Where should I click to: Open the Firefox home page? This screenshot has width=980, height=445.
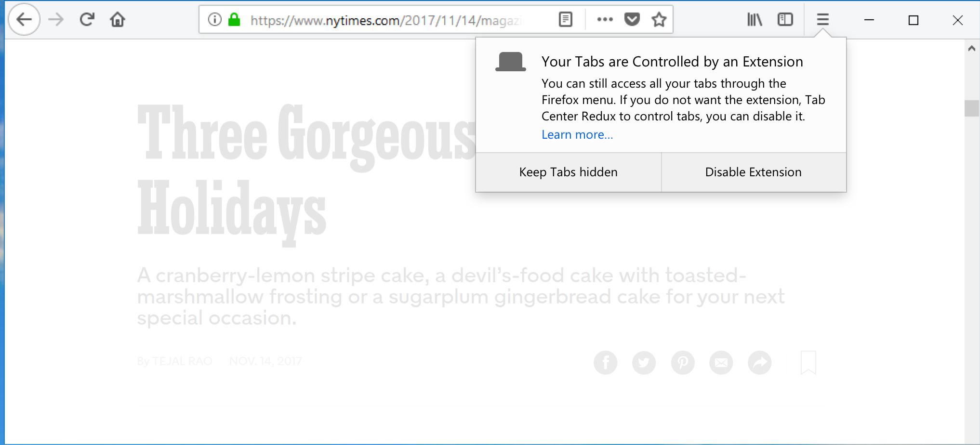[x=118, y=20]
